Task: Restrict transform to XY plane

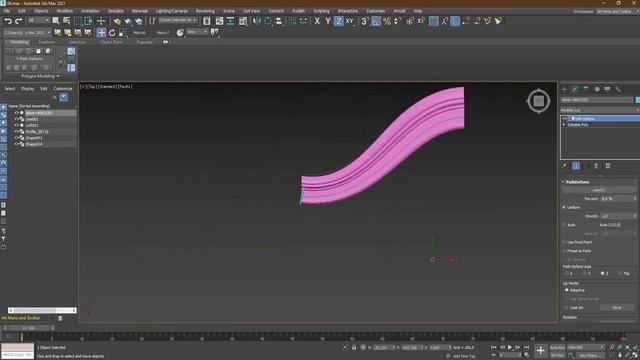Action: click(x=350, y=21)
